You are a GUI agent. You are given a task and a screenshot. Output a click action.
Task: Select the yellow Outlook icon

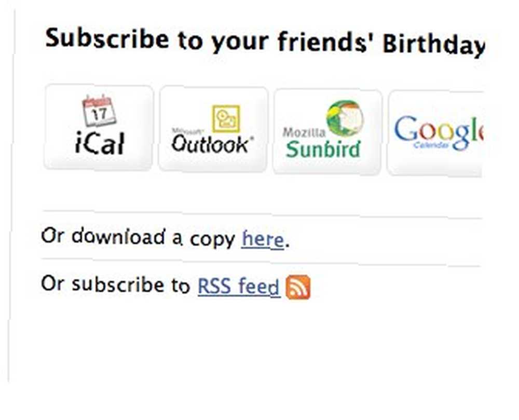(x=226, y=118)
